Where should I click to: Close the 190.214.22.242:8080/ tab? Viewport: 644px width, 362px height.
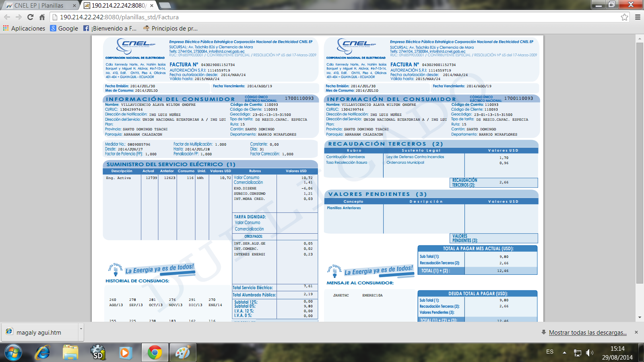(151, 6)
